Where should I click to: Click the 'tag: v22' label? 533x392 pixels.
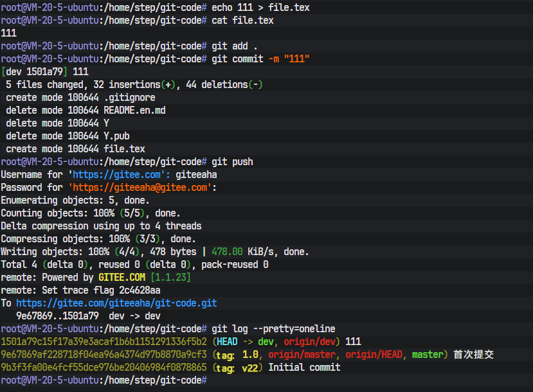(x=237, y=367)
